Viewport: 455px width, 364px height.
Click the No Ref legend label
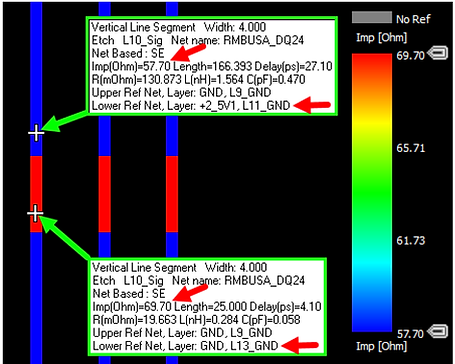tap(413, 19)
